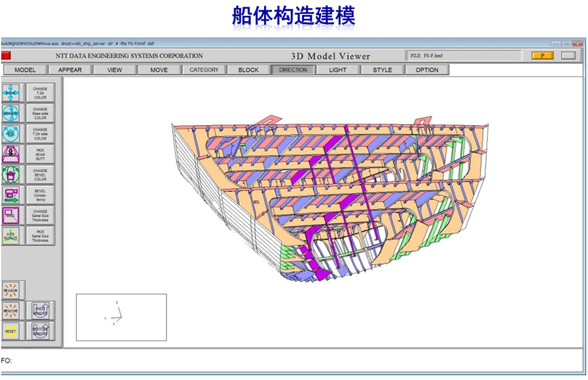The height and width of the screenshot is (380, 588).
Task: Click the UNDO REMOVE icon
Action: (40, 311)
